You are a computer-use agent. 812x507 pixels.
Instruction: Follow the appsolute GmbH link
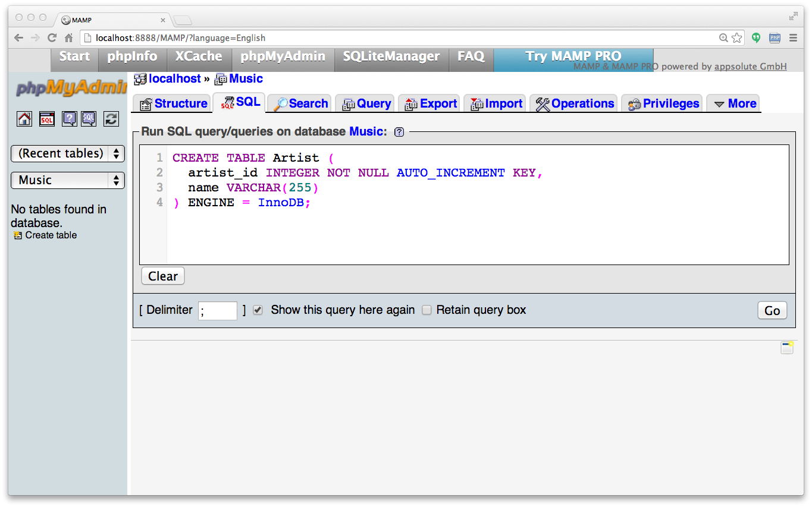click(750, 67)
